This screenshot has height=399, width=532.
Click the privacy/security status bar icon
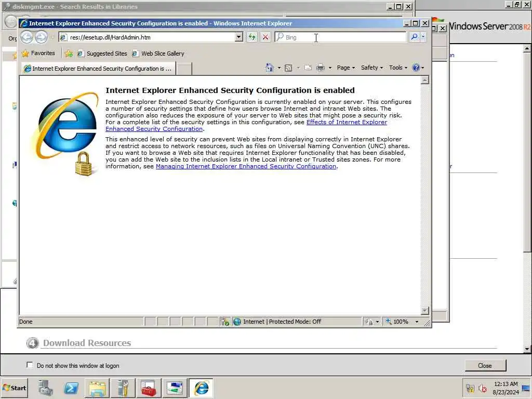click(369, 322)
